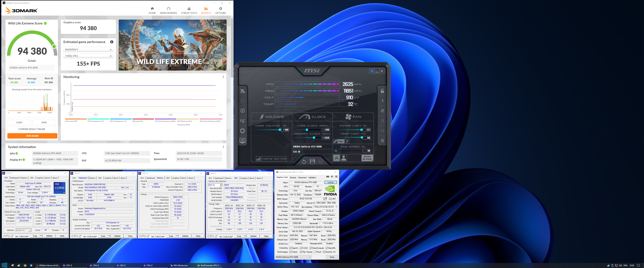Click the link power and temp limit icon

point(335,141)
